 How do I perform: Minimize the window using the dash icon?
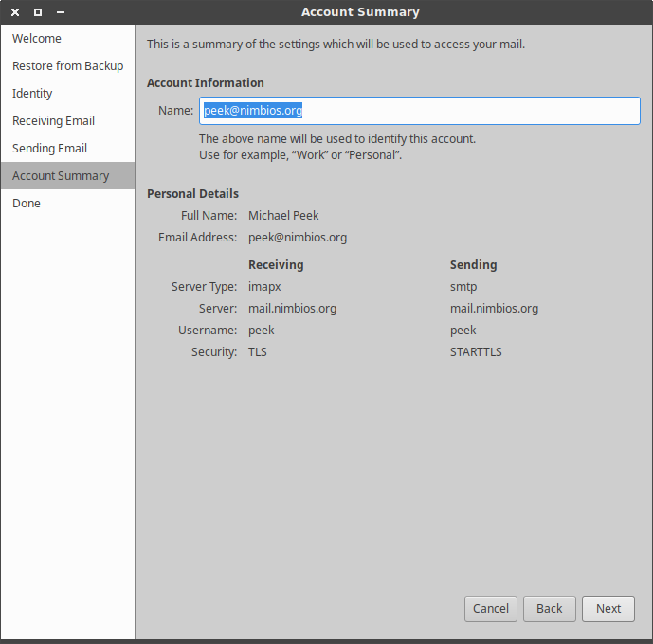coord(61,12)
